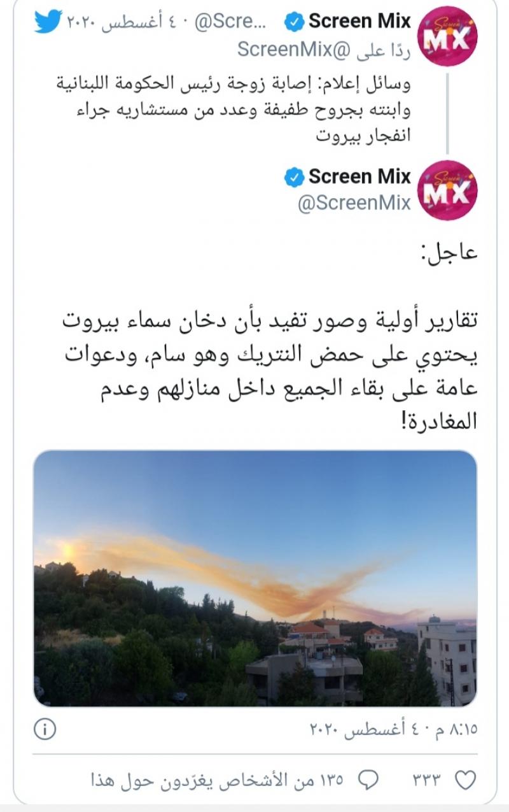Click the Twitter bird logo

coord(48,22)
